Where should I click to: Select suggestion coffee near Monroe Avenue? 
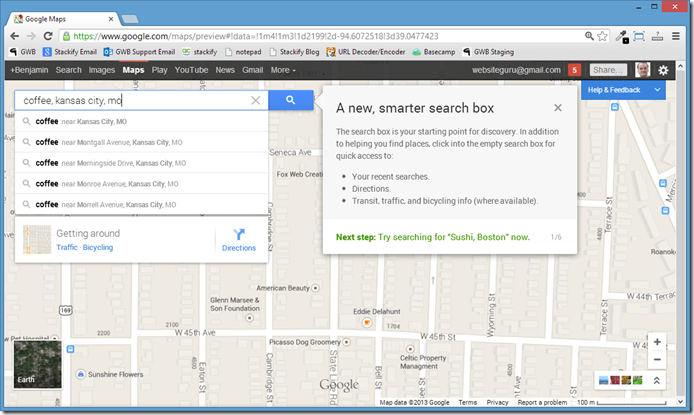click(x=142, y=184)
